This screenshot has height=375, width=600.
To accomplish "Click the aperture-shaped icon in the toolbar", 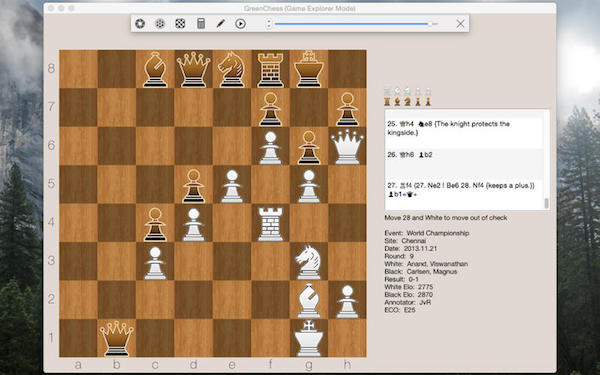I will click(140, 24).
